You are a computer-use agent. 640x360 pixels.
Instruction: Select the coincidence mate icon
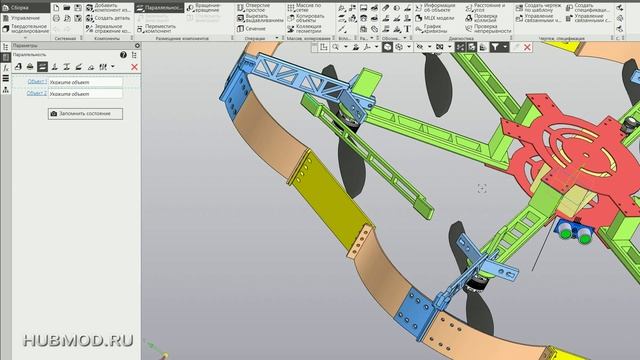(18, 67)
